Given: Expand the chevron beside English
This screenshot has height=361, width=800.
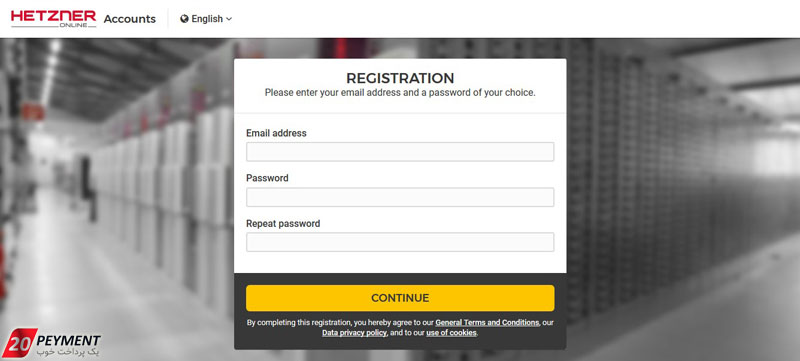Looking at the screenshot, I should [229, 19].
